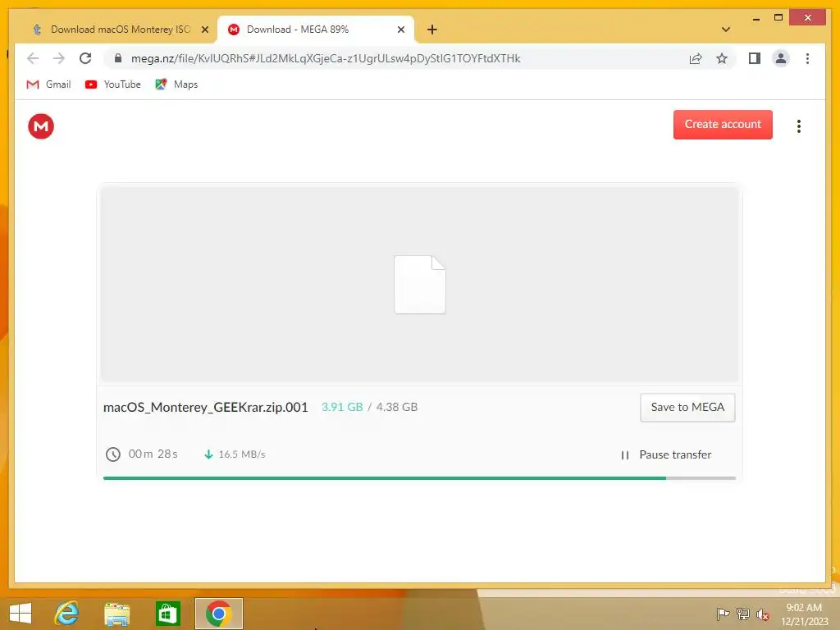The width and height of the screenshot is (840, 630).
Task: Expand Chrome tab search dropdown
Action: pyautogui.click(x=725, y=30)
